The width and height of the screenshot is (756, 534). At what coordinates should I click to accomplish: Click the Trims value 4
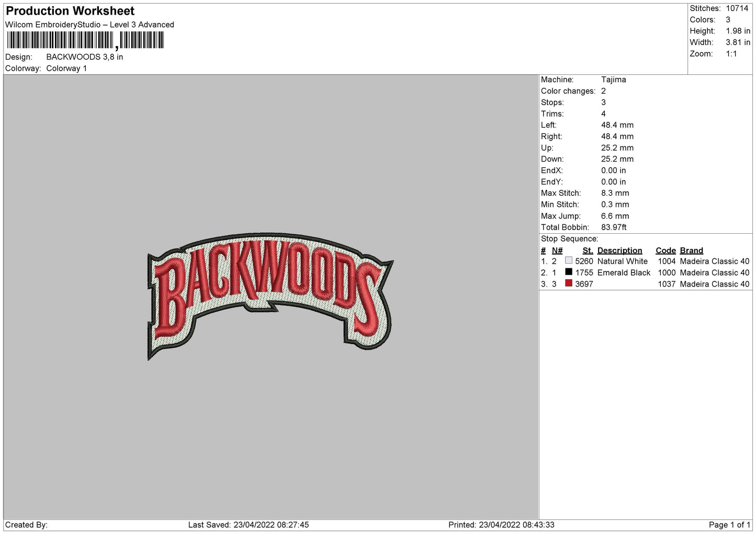[x=603, y=113]
